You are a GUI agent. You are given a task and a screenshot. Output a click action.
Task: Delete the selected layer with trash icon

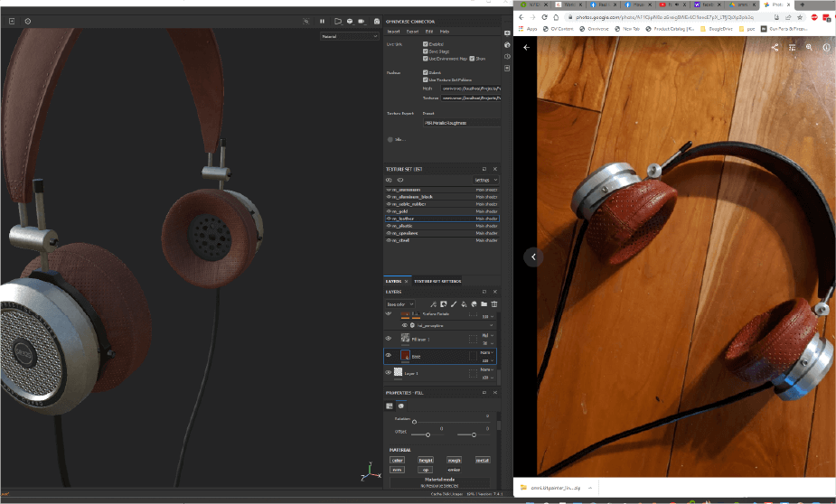[494, 304]
